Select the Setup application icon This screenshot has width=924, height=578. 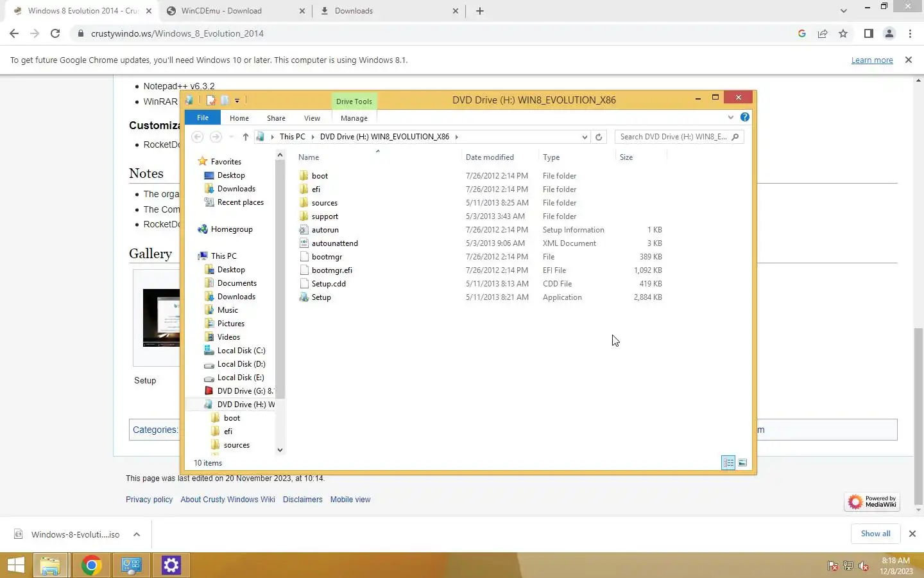pos(304,297)
